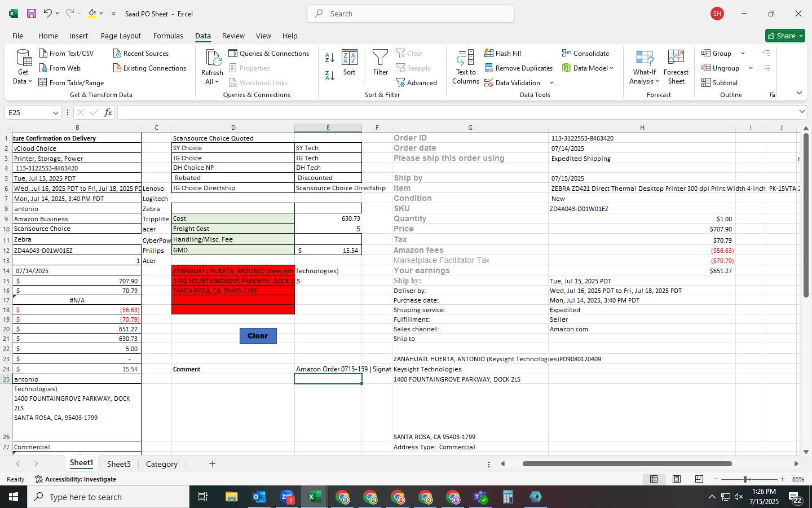Click Subtotal in Outline group
The image size is (812, 508).
click(x=719, y=82)
